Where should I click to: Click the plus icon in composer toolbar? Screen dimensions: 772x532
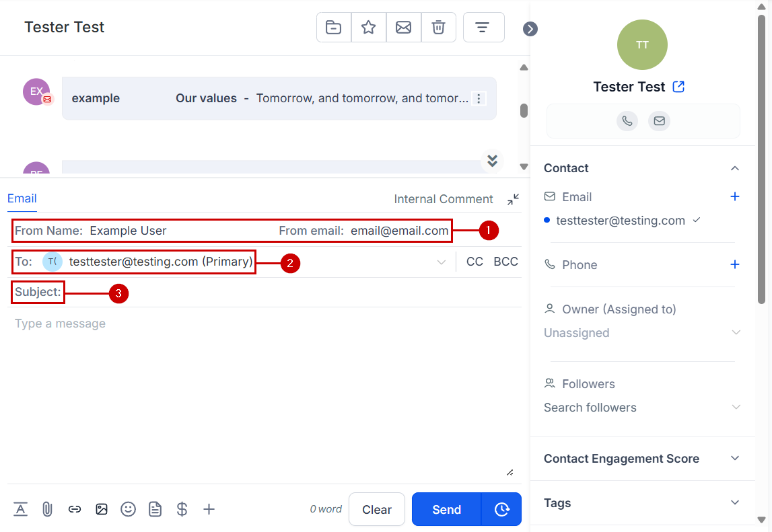coord(209,509)
